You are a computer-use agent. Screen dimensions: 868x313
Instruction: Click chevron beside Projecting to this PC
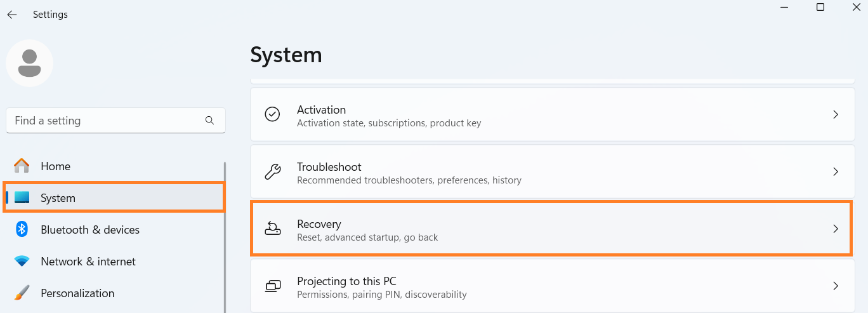click(x=836, y=286)
